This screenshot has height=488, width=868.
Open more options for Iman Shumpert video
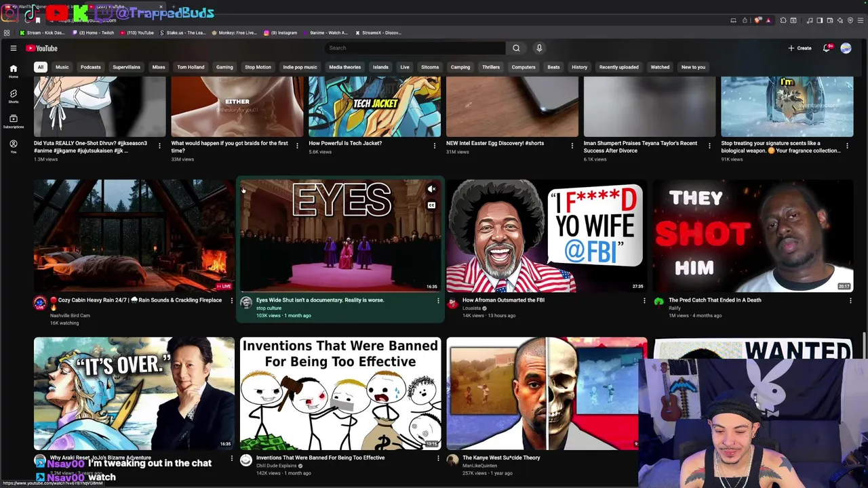tap(709, 145)
